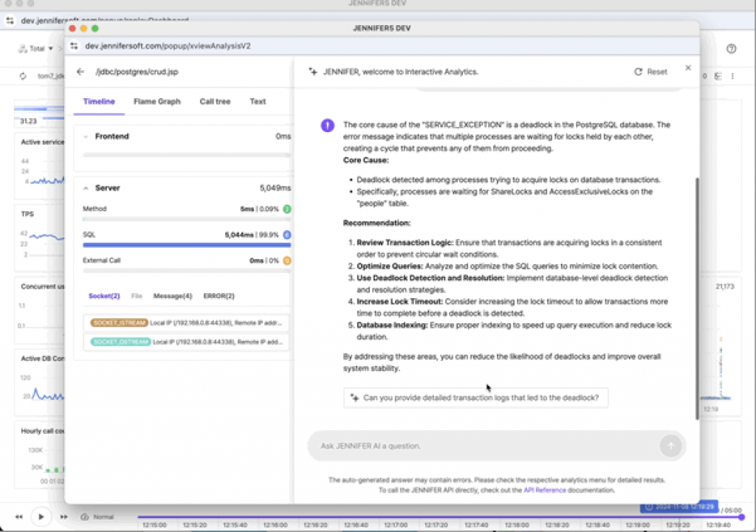The width and height of the screenshot is (756, 532).
Task: Expand the Frontend section
Action: pos(86,137)
